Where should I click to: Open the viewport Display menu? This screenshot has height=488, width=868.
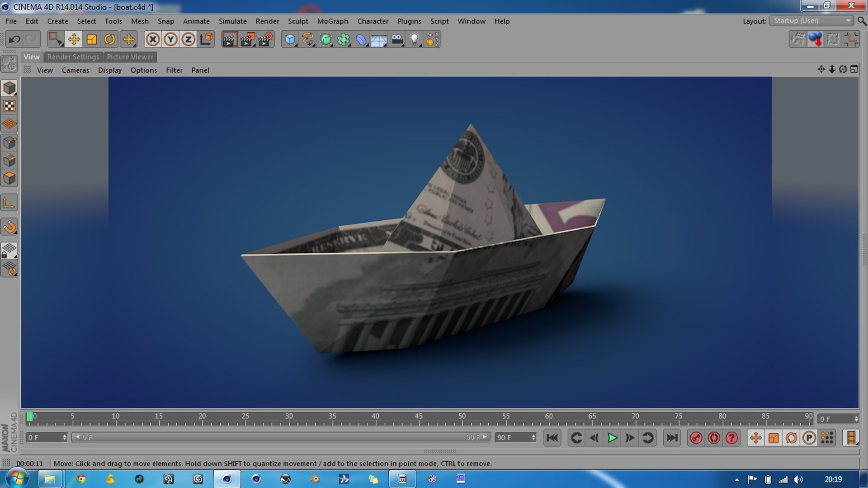(x=110, y=70)
